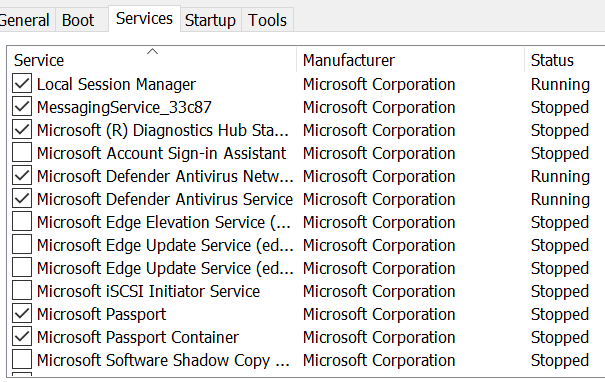Uncheck MessagingService_33c87 checkbox
Viewport: 605px width, 382px height.
click(x=22, y=107)
